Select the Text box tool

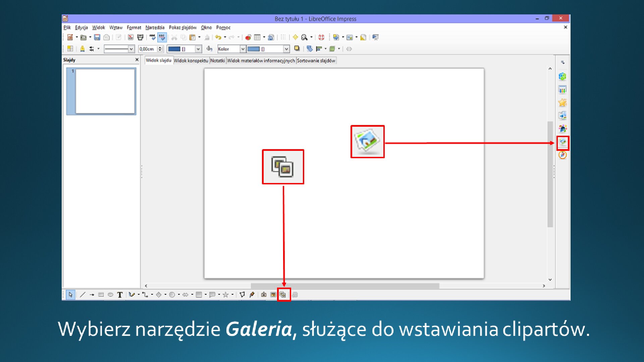coord(120,295)
